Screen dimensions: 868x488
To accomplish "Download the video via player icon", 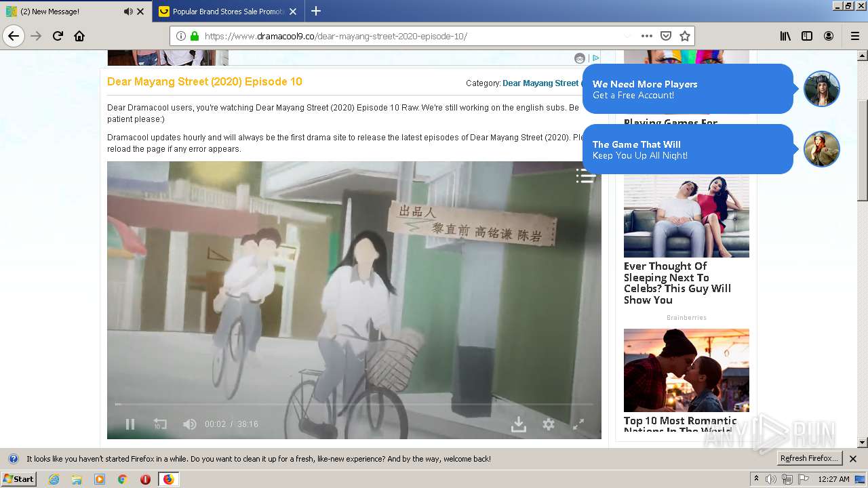I will [x=519, y=424].
